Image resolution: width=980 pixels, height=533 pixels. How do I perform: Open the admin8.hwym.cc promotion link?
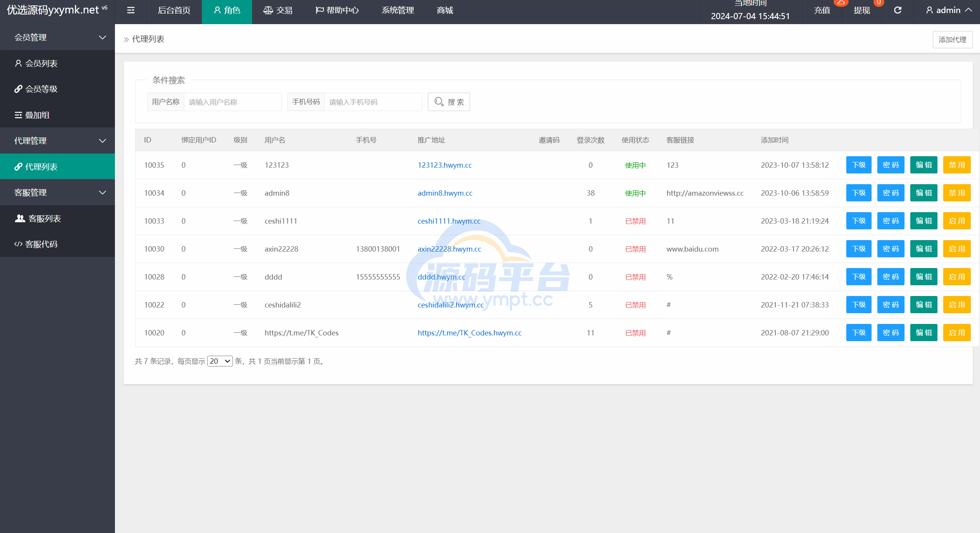click(445, 193)
